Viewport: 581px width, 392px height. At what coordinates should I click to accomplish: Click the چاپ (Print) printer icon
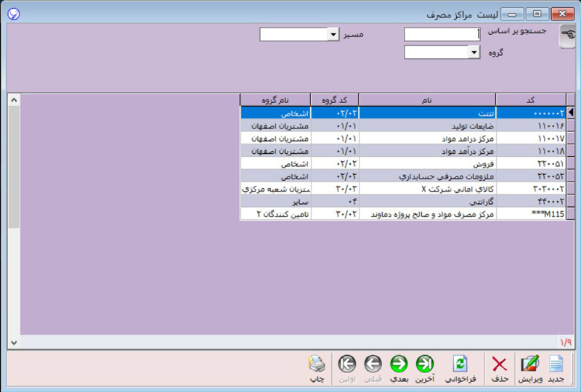tap(317, 365)
